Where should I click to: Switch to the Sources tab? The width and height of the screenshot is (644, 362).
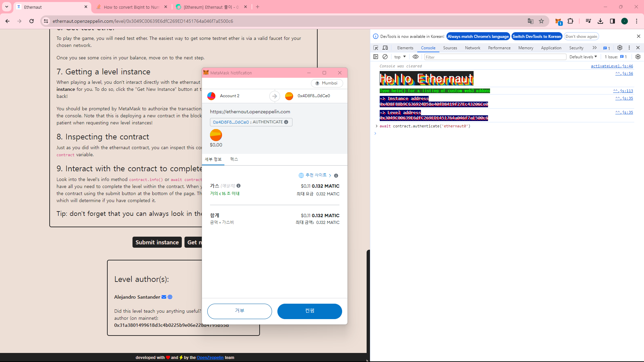click(450, 48)
